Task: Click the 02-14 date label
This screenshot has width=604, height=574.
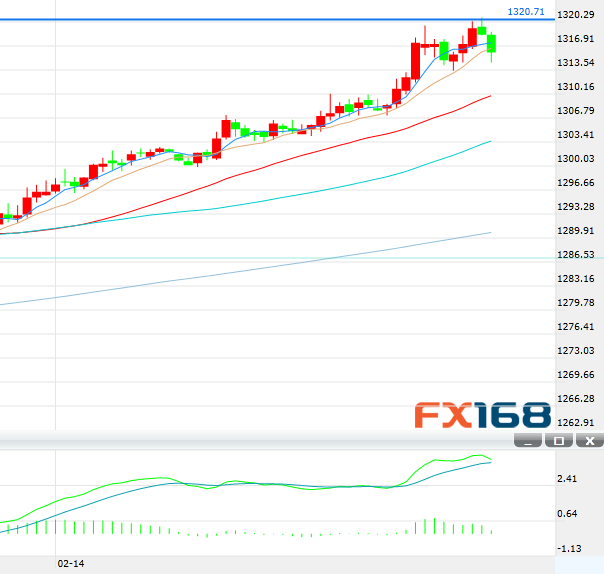Action: pyautogui.click(x=70, y=565)
